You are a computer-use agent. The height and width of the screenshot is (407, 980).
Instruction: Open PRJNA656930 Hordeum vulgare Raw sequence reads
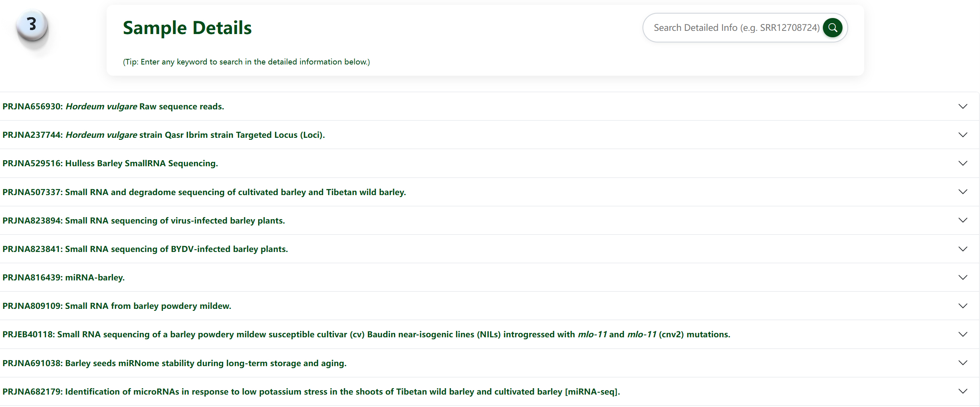(x=113, y=107)
